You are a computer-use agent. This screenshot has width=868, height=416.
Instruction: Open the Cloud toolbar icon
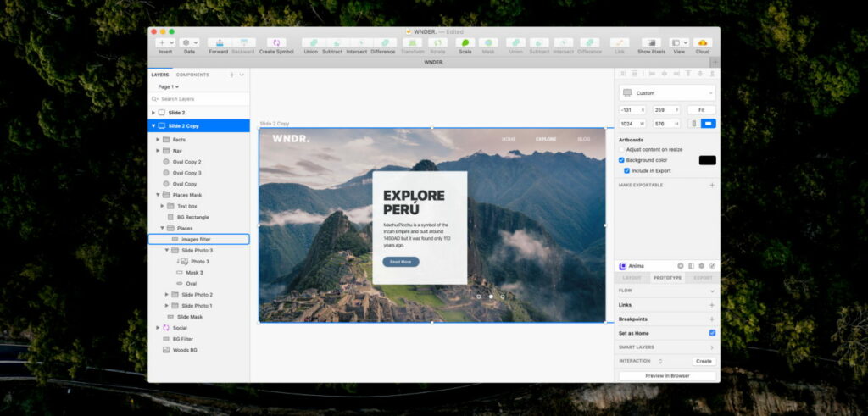click(703, 42)
